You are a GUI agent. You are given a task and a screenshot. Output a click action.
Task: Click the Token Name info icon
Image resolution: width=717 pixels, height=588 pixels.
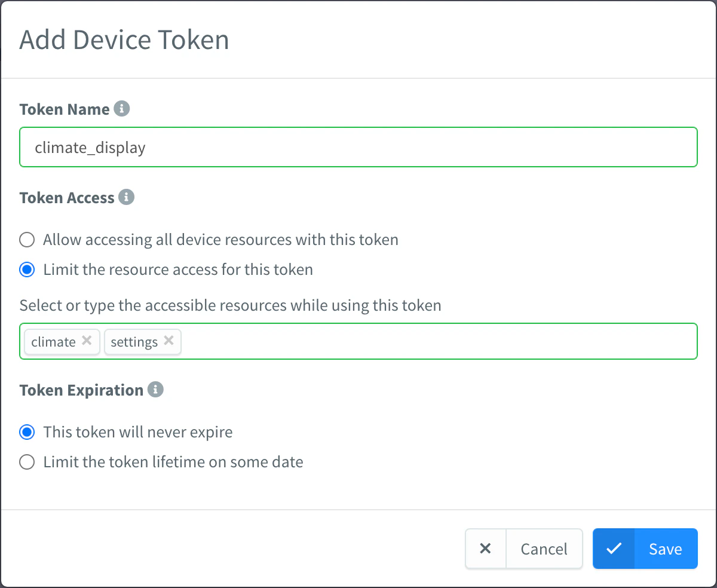coord(122,109)
